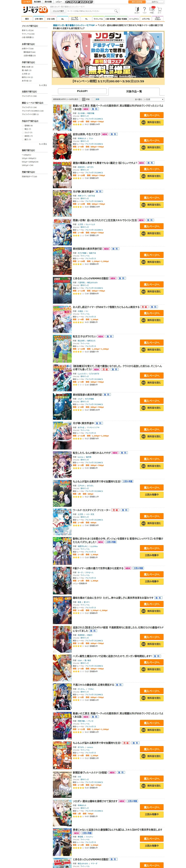The width and height of the screenshot is (186, 868).
Task: Open the ヘルプ help icon
Action: [x=144, y=10]
